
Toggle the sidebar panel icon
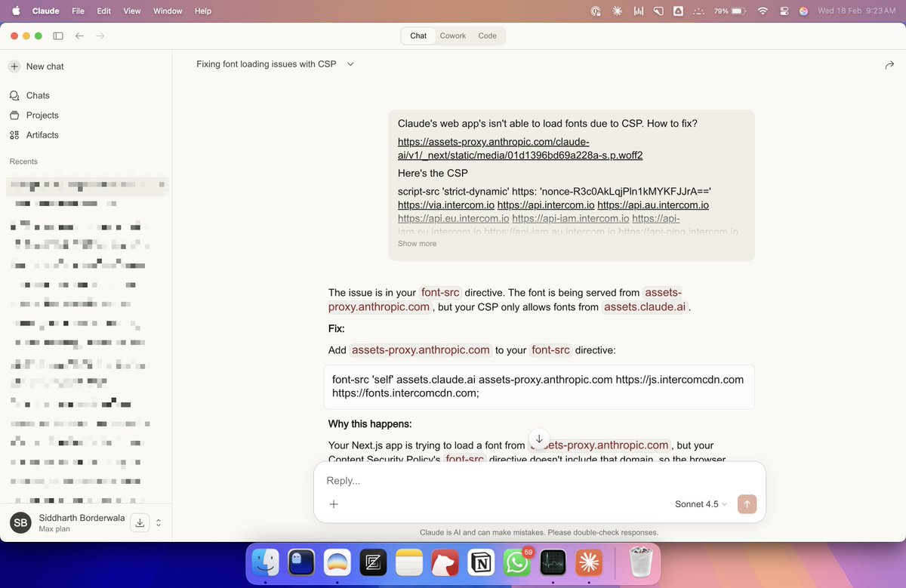58,35
